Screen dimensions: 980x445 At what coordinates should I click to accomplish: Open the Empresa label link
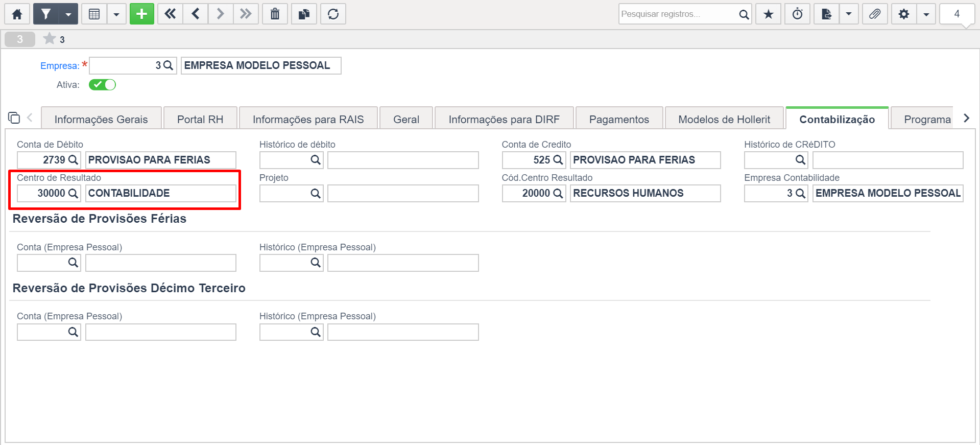(60, 66)
